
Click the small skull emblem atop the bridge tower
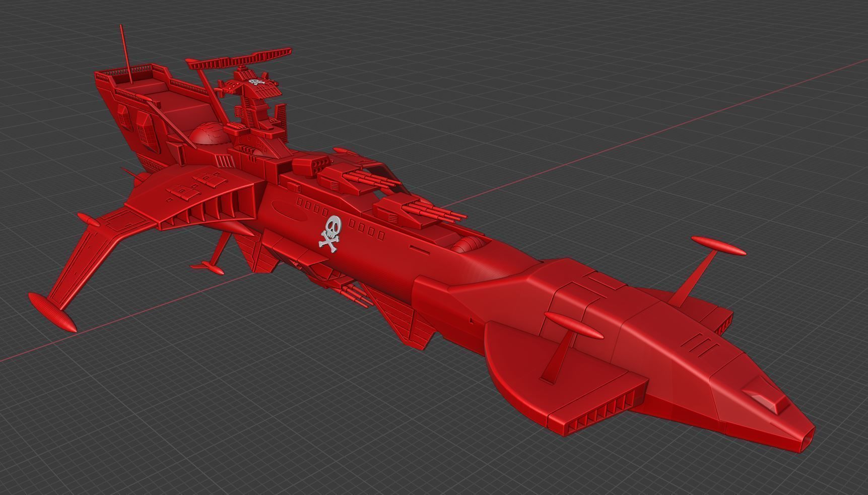coord(257,82)
